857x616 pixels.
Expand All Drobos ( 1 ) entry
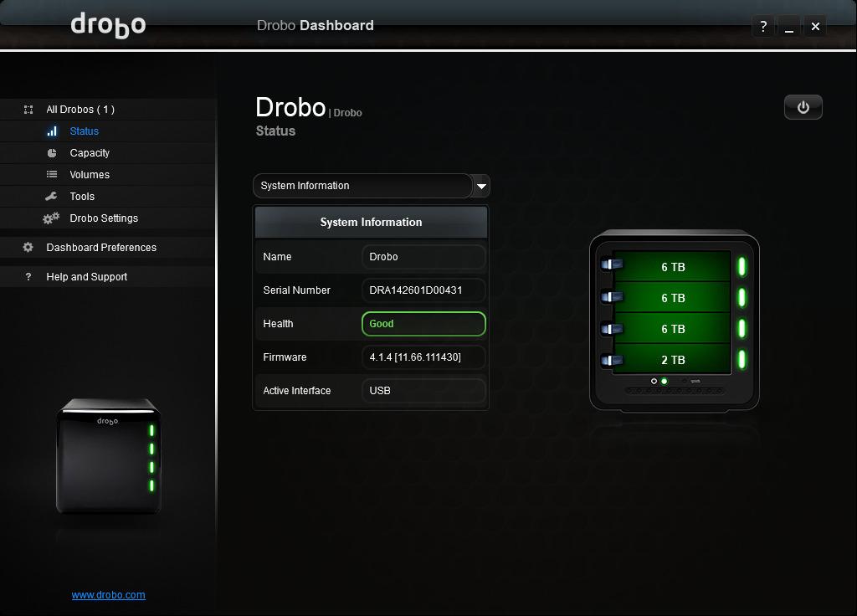coord(80,109)
